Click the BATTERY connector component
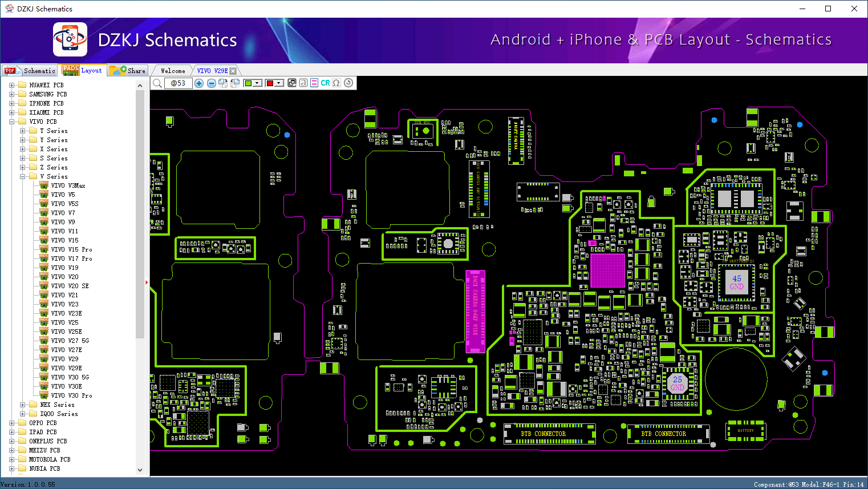 pyautogui.click(x=745, y=431)
